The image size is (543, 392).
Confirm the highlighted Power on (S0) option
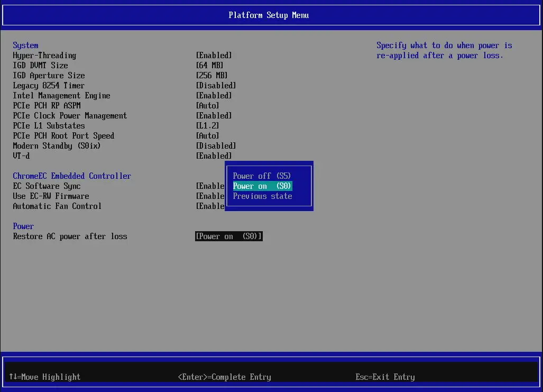click(262, 186)
